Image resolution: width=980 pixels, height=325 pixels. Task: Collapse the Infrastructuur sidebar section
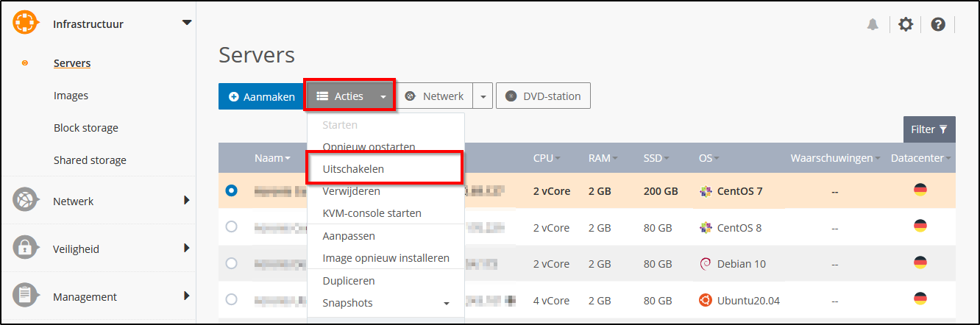coord(186,23)
